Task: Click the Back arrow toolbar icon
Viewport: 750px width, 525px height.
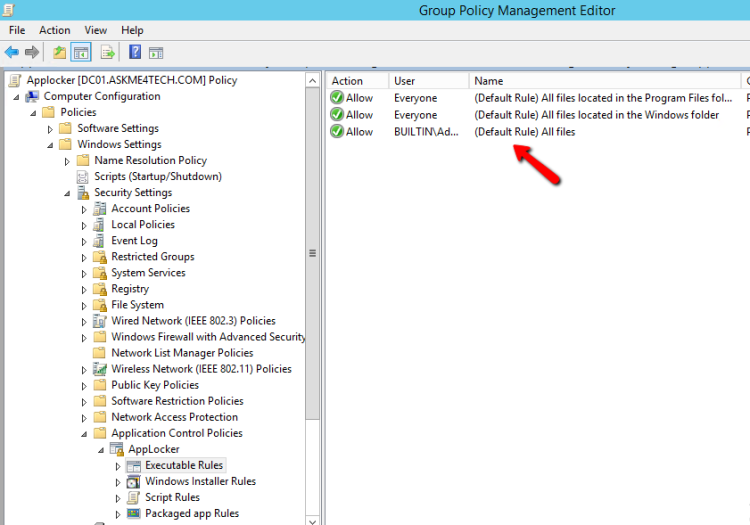Action: [x=12, y=52]
